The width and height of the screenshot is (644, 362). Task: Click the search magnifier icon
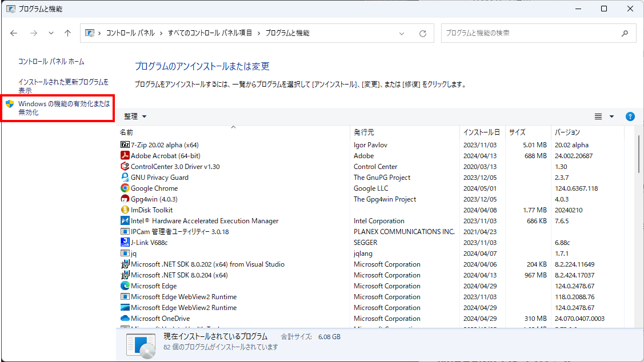coord(625,33)
